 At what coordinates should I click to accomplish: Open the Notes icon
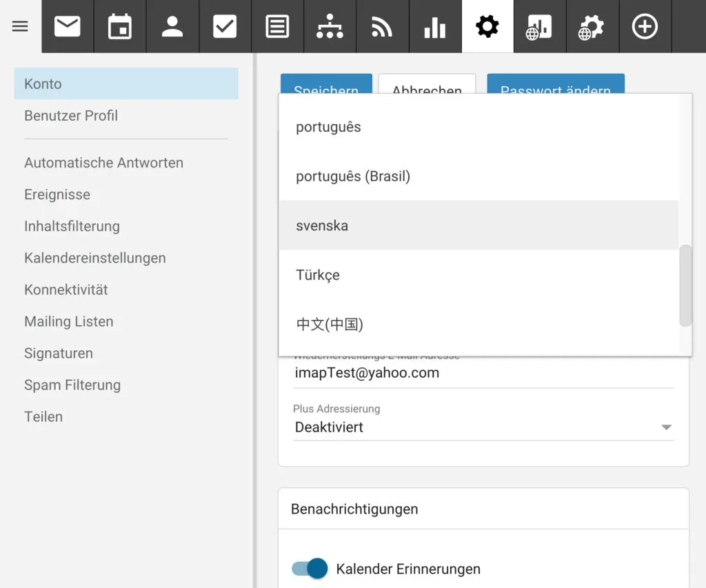pos(277,27)
